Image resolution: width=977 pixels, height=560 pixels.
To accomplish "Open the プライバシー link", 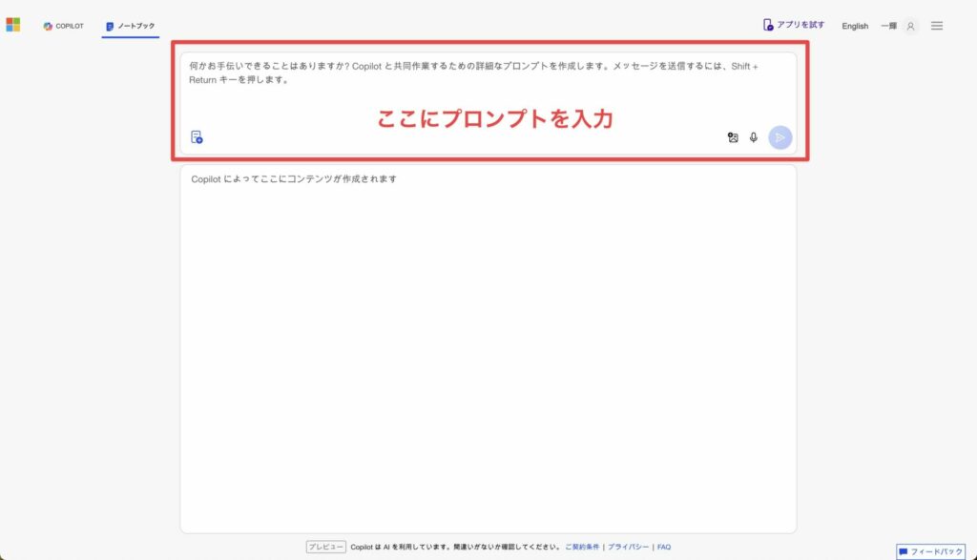I will (628, 547).
